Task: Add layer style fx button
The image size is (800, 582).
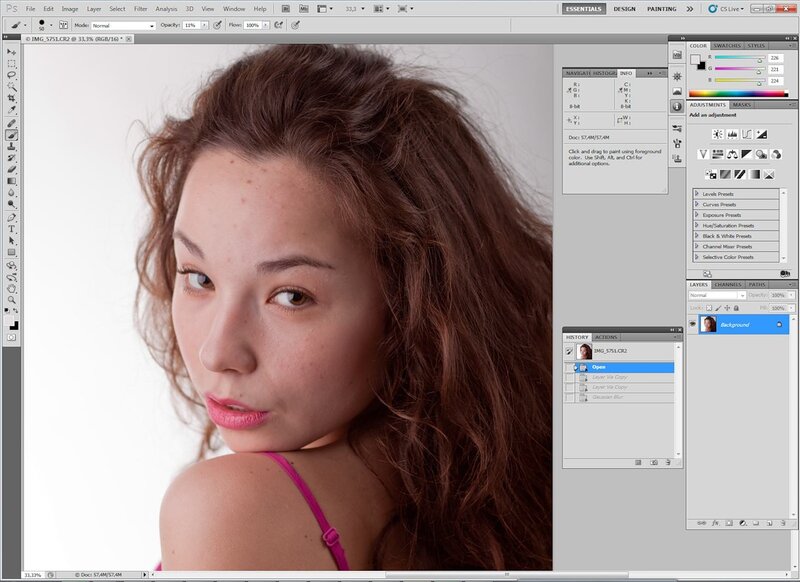Action: [x=715, y=523]
